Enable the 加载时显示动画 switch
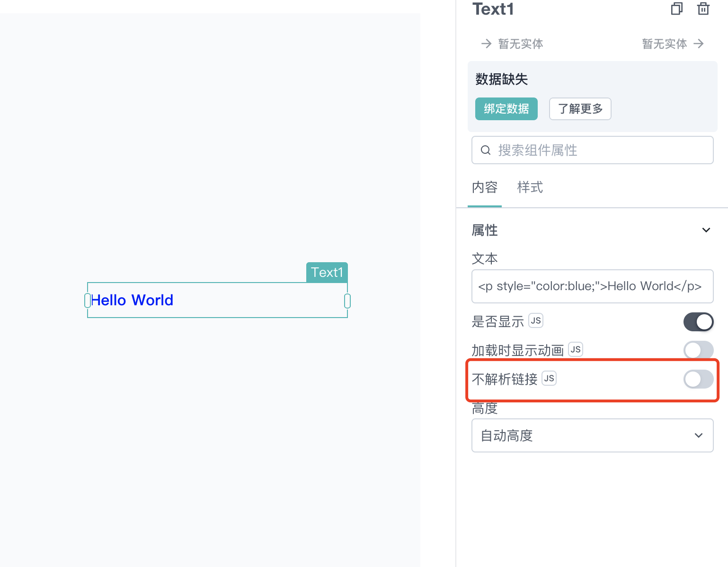728x567 pixels. (x=698, y=350)
